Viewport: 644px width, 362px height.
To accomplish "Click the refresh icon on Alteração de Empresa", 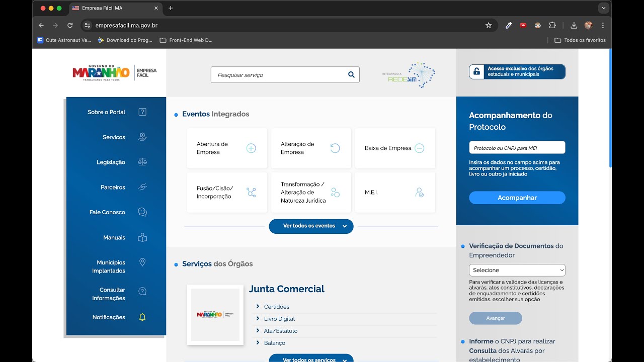I will 335,148.
